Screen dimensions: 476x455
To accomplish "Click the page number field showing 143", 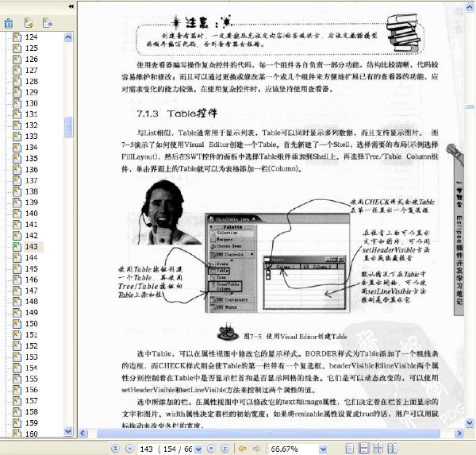I will (x=166, y=449).
